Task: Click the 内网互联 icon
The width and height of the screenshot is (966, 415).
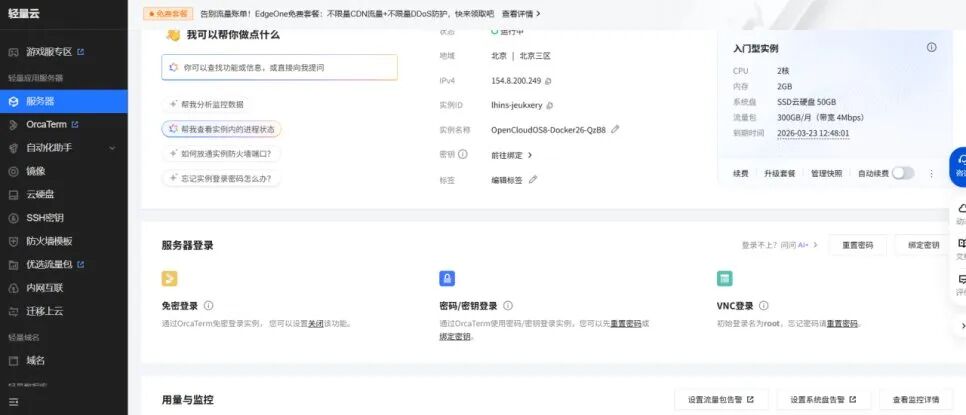Action: (14, 288)
